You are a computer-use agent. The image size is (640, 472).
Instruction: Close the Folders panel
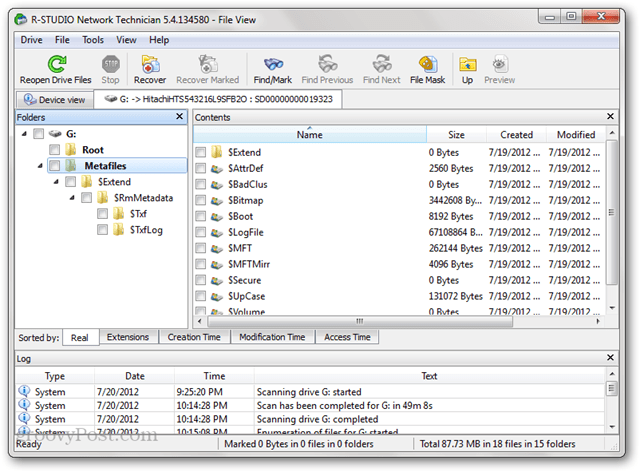(180, 116)
